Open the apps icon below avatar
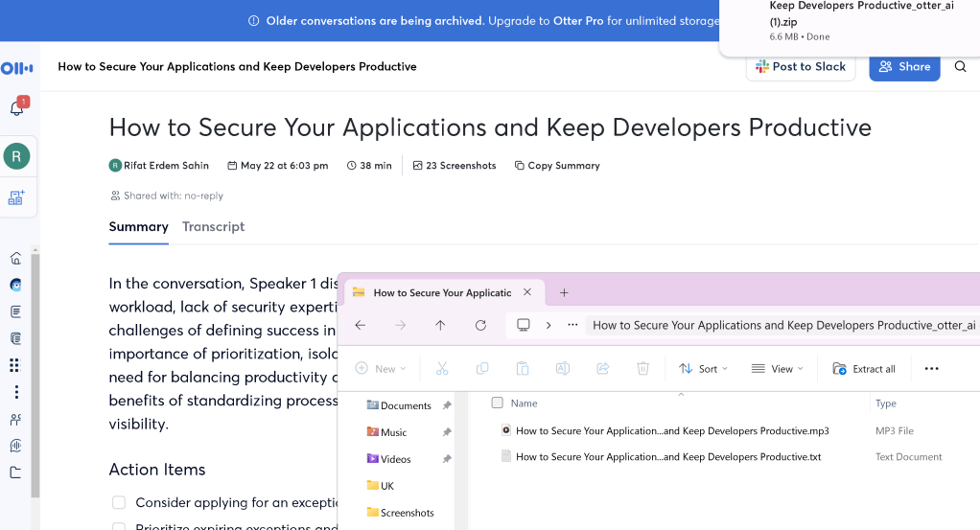 coord(16,197)
